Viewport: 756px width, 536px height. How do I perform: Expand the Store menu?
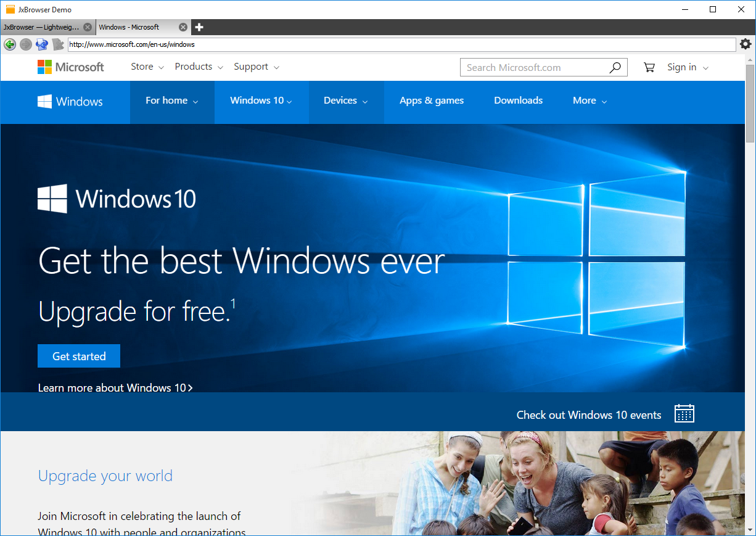tap(147, 67)
